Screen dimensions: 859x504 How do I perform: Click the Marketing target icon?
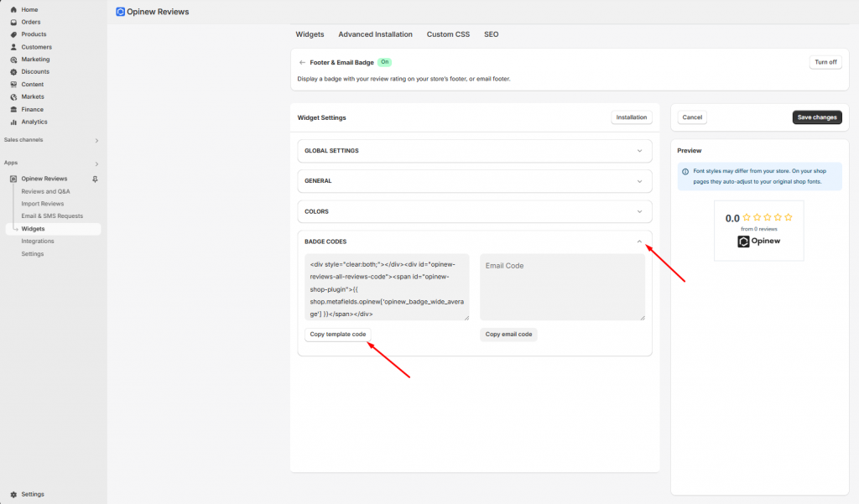(13, 60)
